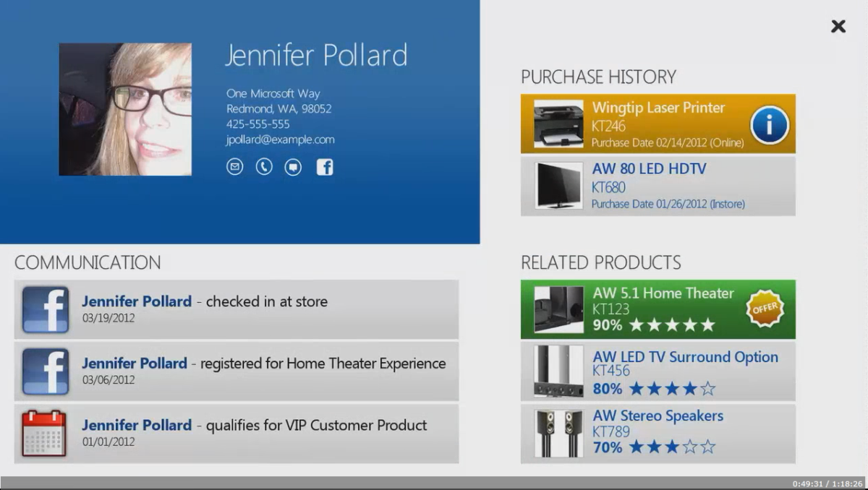868x490 pixels.
Task: Click the KT246 product code
Action: coord(608,126)
